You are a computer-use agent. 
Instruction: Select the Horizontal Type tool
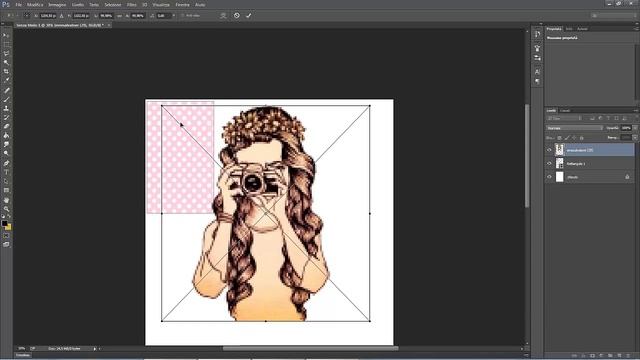tap(6, 172)
